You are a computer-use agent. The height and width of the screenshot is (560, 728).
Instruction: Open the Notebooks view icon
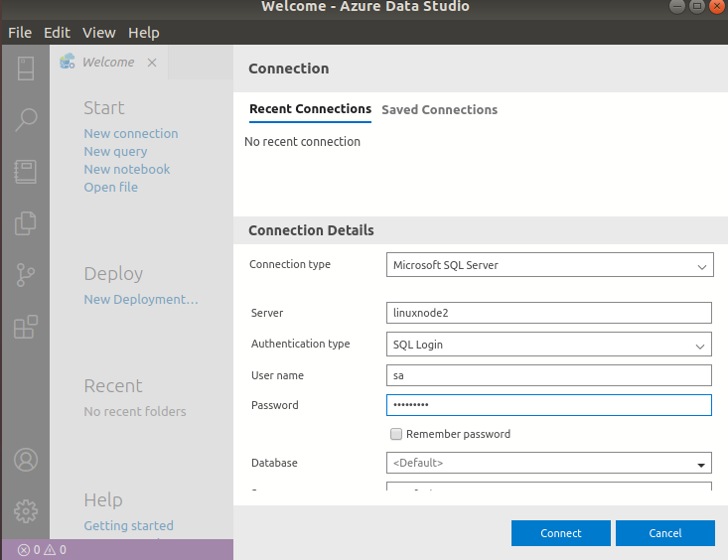click(26, 172)
